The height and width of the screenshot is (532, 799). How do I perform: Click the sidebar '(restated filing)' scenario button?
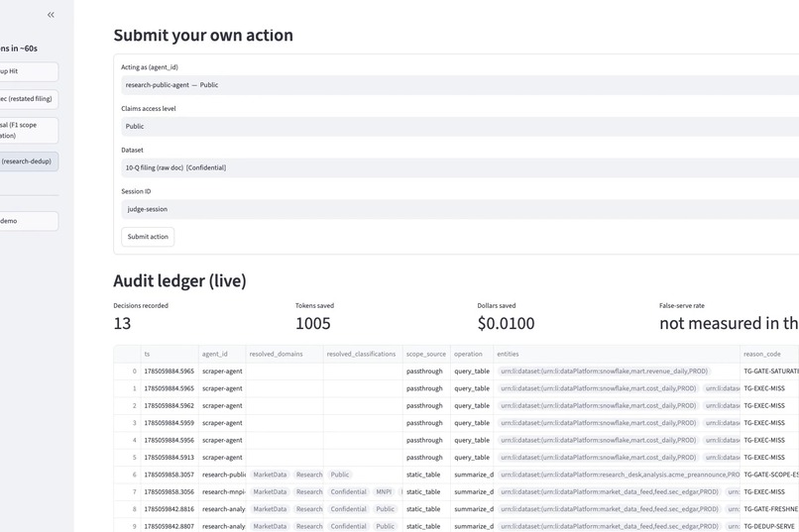coord(28,99)
